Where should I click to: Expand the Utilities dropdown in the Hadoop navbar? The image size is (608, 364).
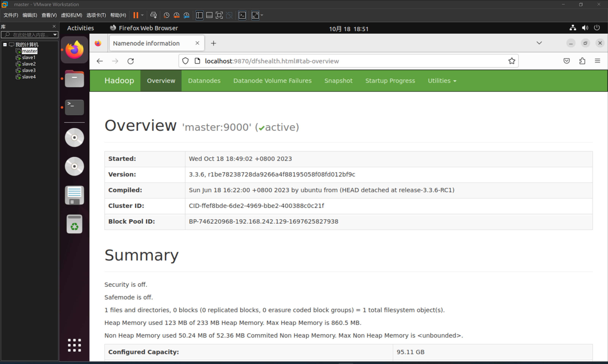(442, 81)
